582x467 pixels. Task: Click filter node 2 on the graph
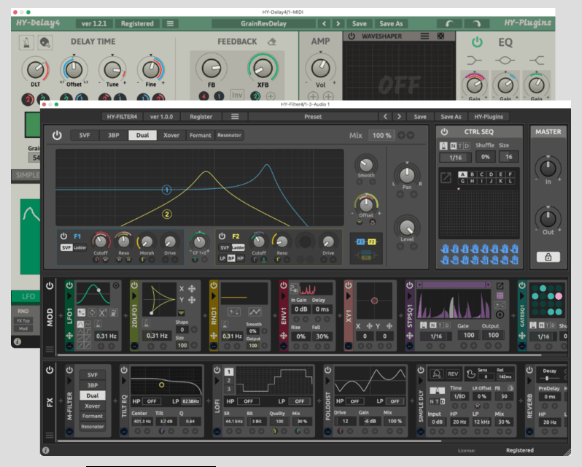[x=167, y=214]
